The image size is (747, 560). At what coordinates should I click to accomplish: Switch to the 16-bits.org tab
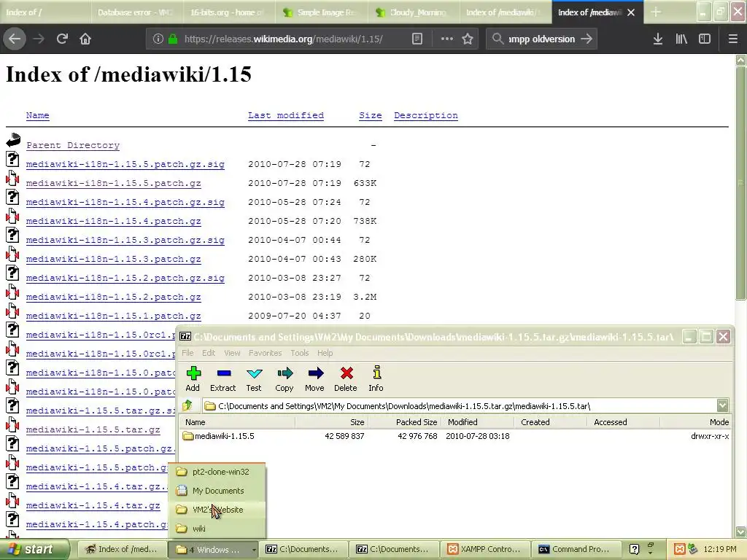pos(228,12)
